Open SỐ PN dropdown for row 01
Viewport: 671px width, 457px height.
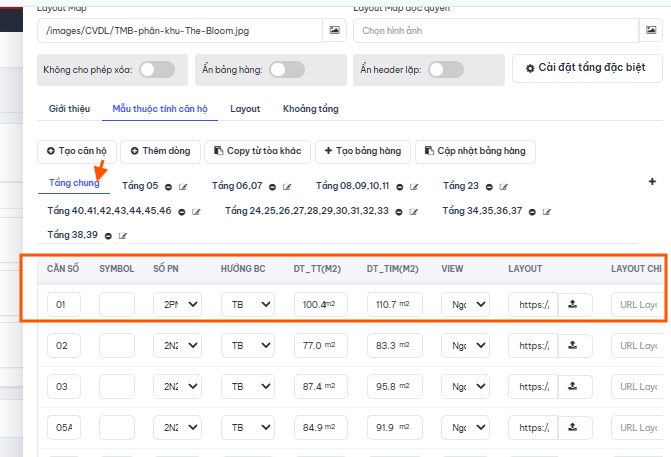[177, 304]
